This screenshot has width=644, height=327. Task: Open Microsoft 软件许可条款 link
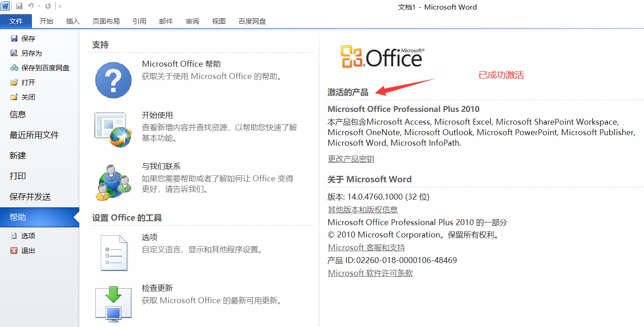coord(370,273)
